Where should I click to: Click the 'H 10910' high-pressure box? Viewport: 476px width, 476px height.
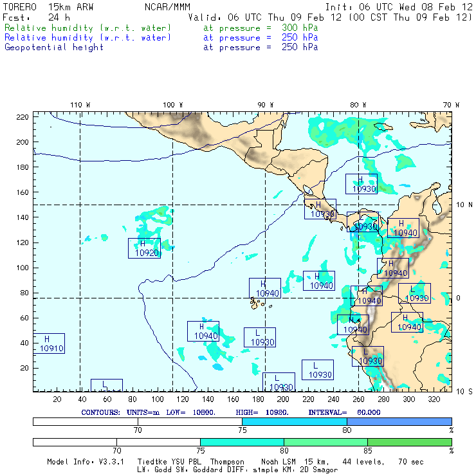[x=49, y=343]
